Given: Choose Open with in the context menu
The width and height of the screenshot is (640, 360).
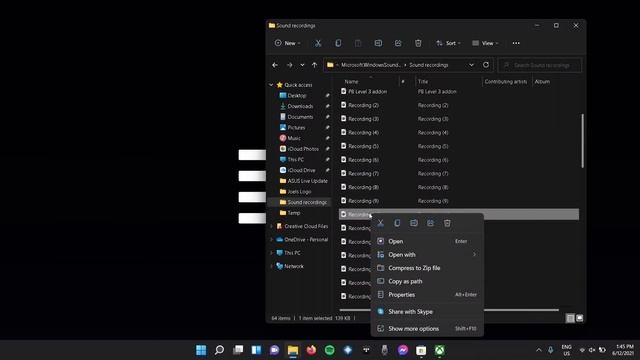Looking at the screenshot, I should [x=427, y=255].
